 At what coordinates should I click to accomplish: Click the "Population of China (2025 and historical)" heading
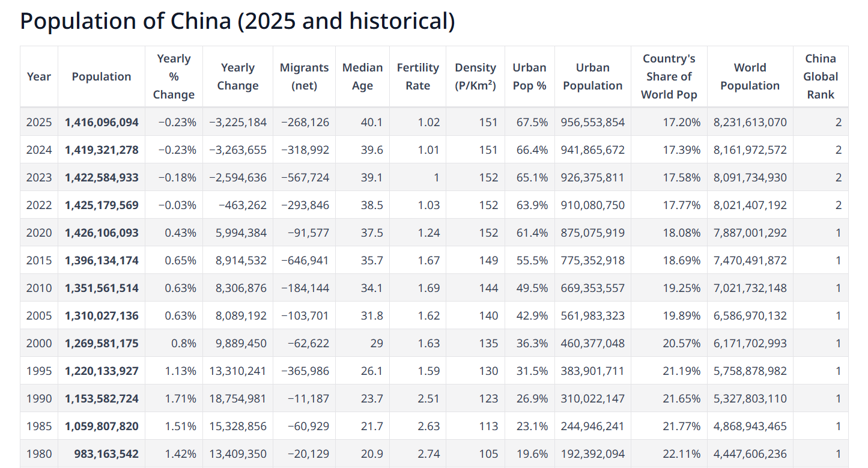click(x=237, y=21)
